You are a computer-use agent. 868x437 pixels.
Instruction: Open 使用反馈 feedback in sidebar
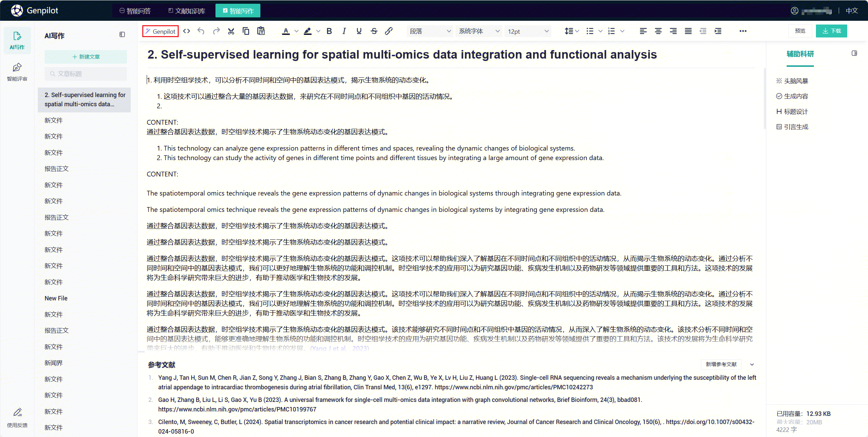[17, 418]
